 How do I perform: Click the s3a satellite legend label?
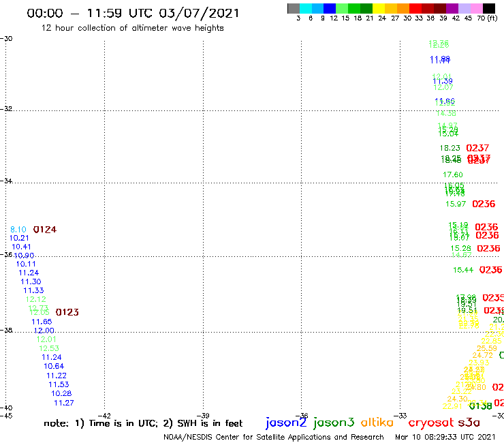coord(469,423)
